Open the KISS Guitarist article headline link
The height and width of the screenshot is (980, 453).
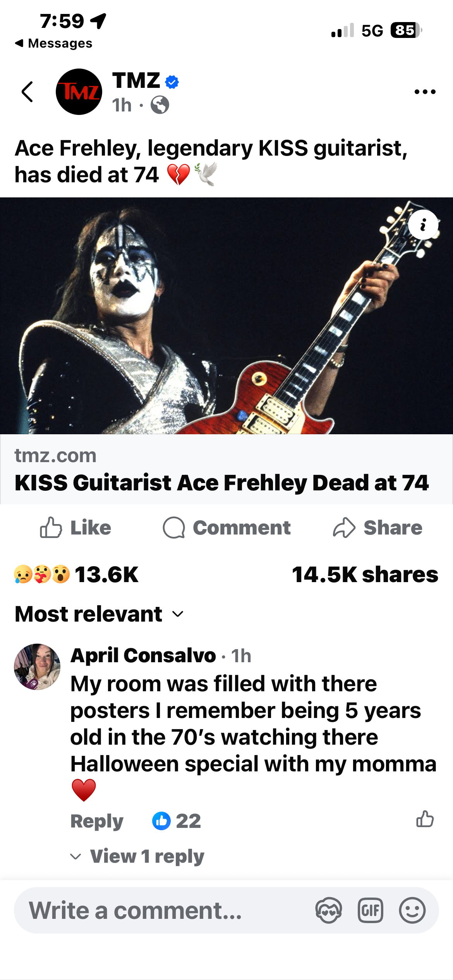coord(221,483)
